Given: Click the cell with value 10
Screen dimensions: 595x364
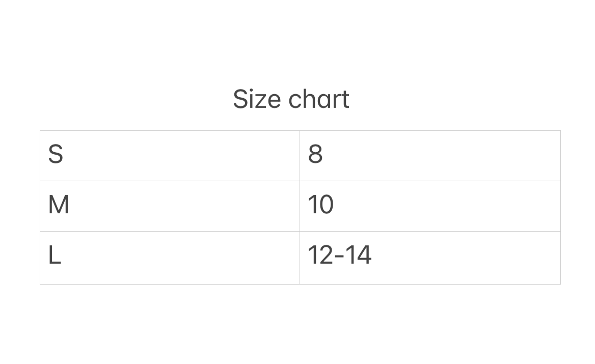Looking at the screenshot, I should click(430, 206).
